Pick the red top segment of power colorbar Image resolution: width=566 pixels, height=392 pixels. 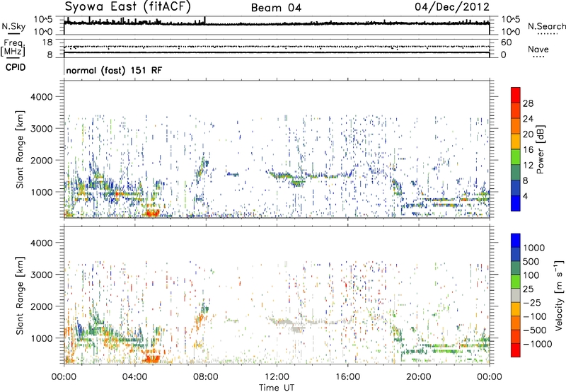point(516,95)
